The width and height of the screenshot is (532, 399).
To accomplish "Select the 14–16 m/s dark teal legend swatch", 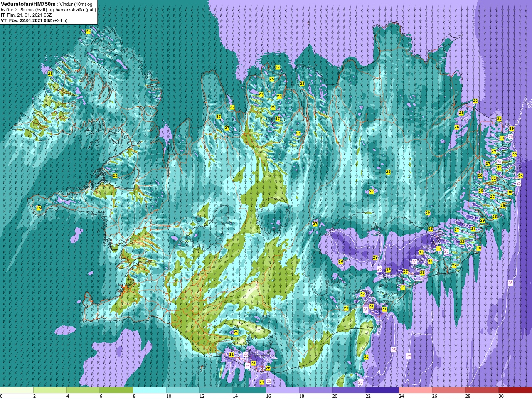I will click(x=249, y=390).
